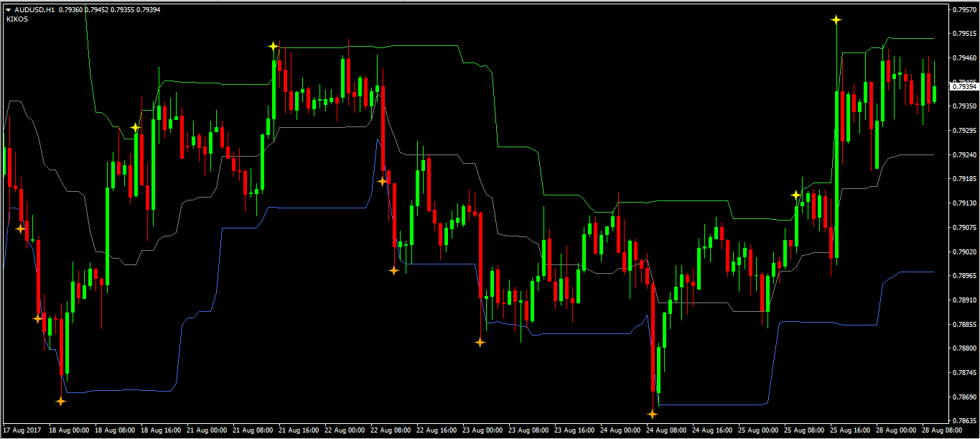Click the 0.79570 price scale label

pyautogui.click(x=963, y=10)
